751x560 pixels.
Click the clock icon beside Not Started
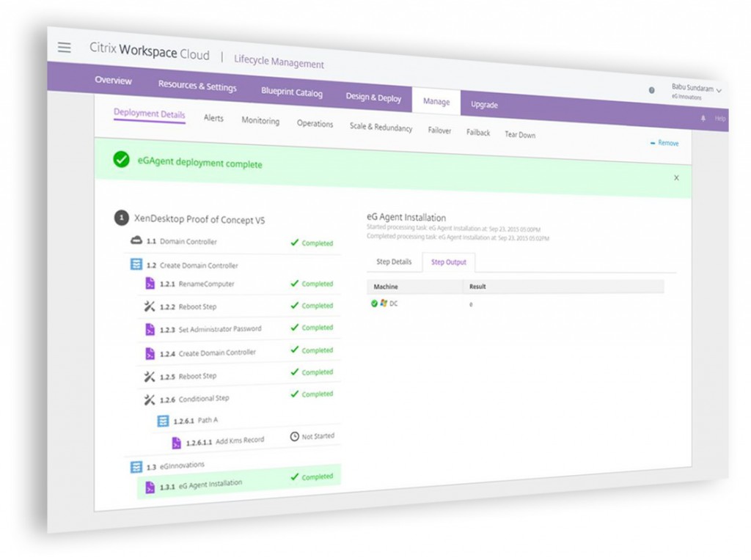[x=295, y=437]
